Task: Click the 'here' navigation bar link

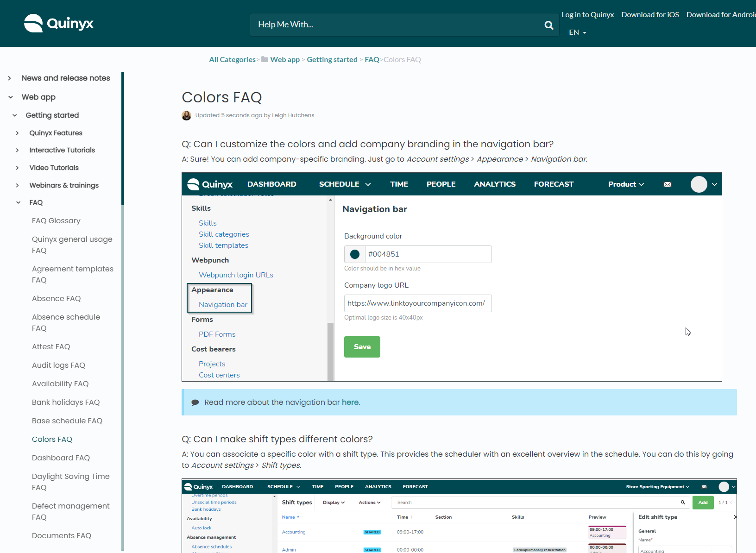Action: [x=350, y=402]
